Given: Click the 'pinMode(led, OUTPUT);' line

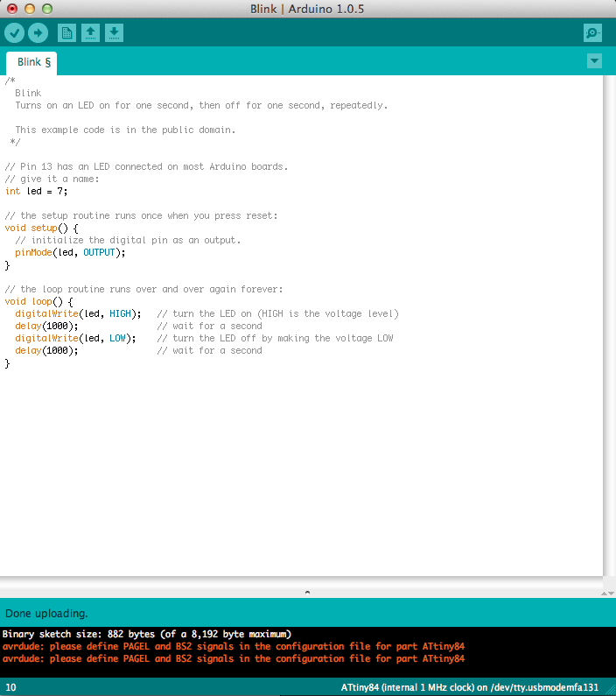Looking at the screenshot, I should click(70, 252).
